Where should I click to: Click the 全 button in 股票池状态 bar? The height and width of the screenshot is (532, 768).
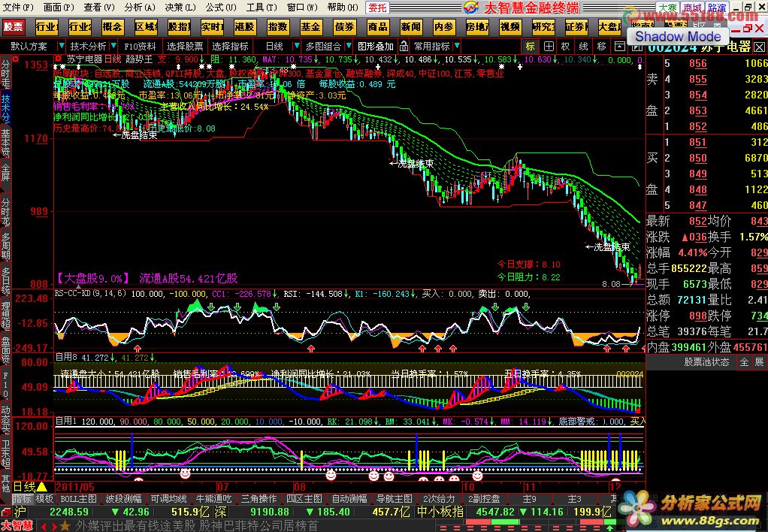pos(745,362)
